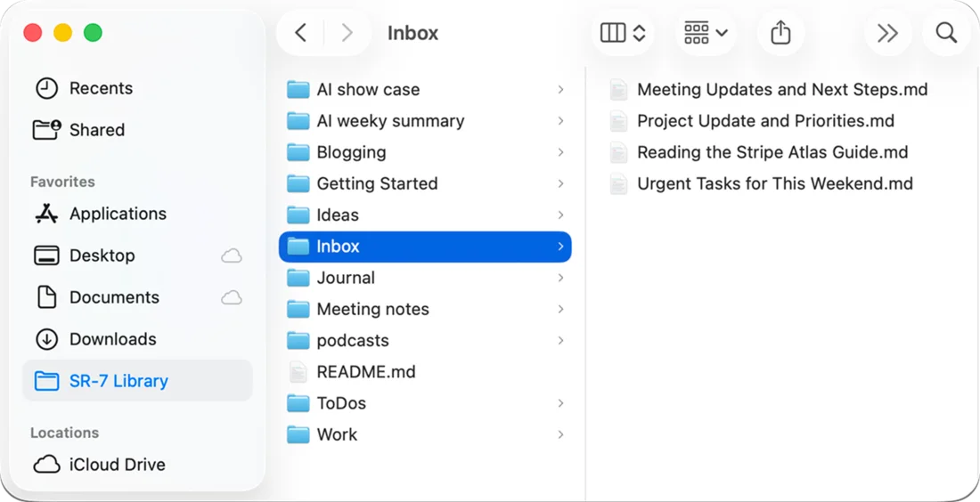
Task: Open Recents in the sidebar
Action: (x=137, y=88)
